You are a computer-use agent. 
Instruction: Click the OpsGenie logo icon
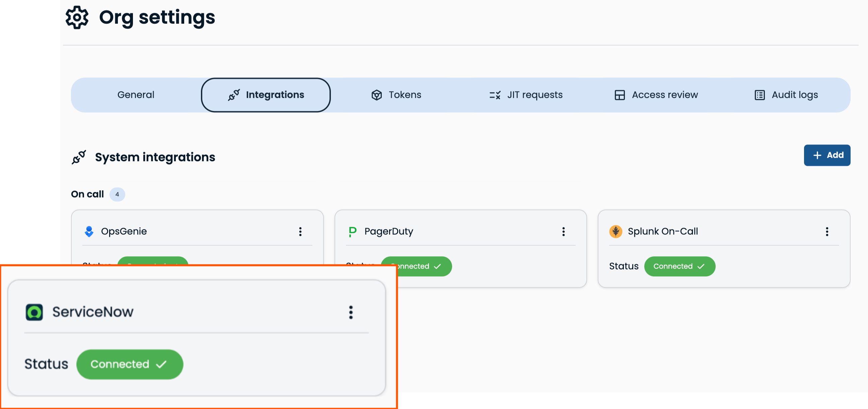coord(89,232)
